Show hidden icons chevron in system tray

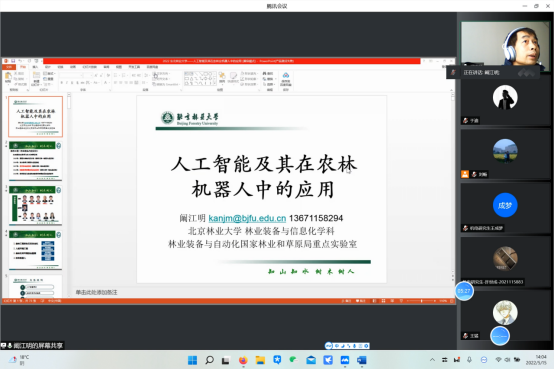tap(432, 360)
